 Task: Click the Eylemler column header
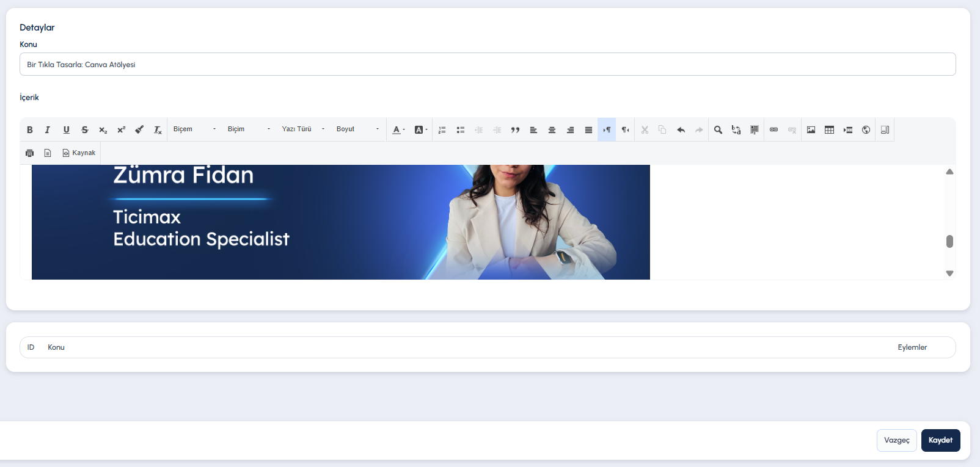point(912,347)
